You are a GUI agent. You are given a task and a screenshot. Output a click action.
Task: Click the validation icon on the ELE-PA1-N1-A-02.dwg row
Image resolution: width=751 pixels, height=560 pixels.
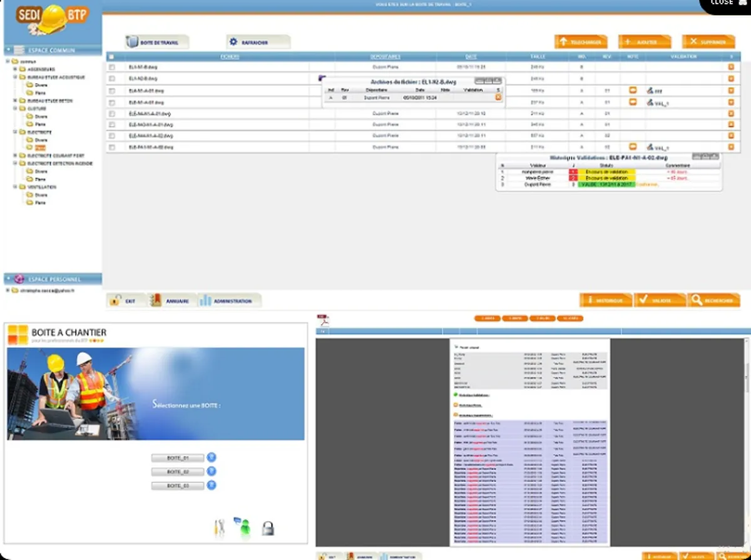point(650,147)
